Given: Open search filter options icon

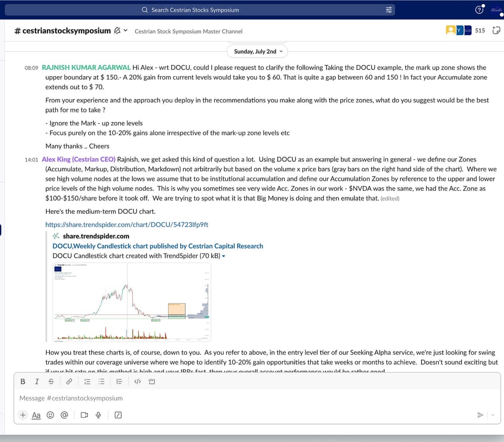Looking at the screenshot, I should tap(388, 10).
